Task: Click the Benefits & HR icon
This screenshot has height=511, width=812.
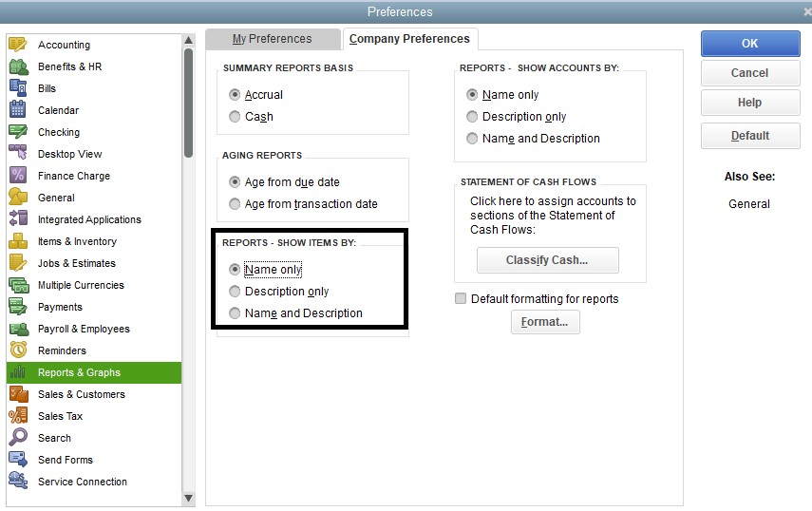Action: [19, 66]
